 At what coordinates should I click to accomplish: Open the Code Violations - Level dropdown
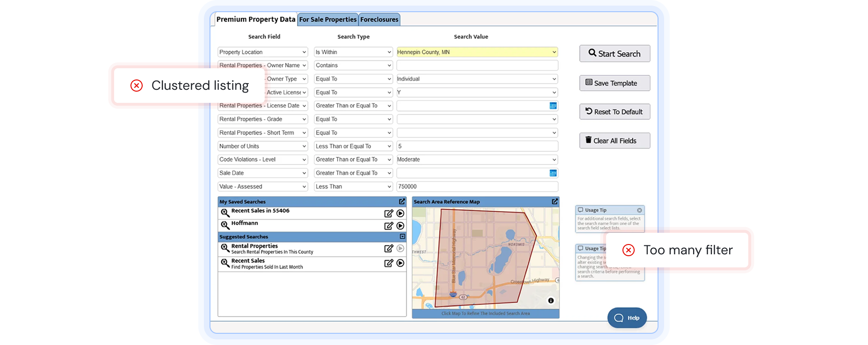click(x=262, y=159)
